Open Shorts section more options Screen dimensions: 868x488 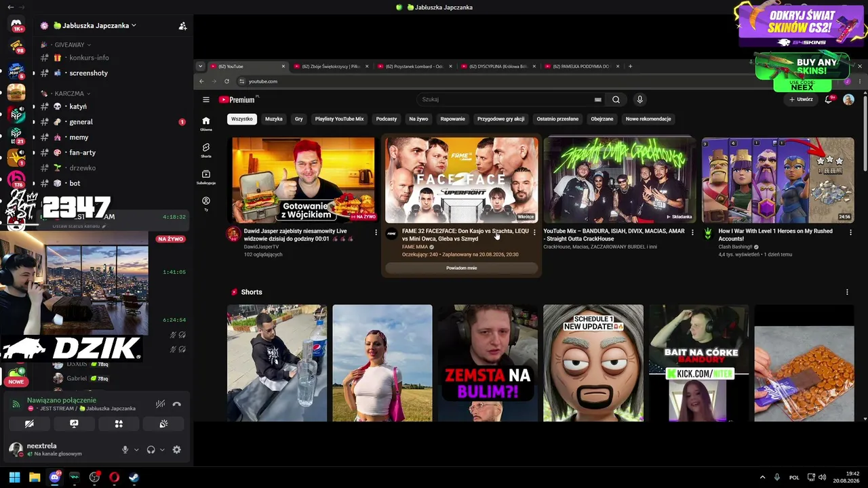tap(847, 292)
